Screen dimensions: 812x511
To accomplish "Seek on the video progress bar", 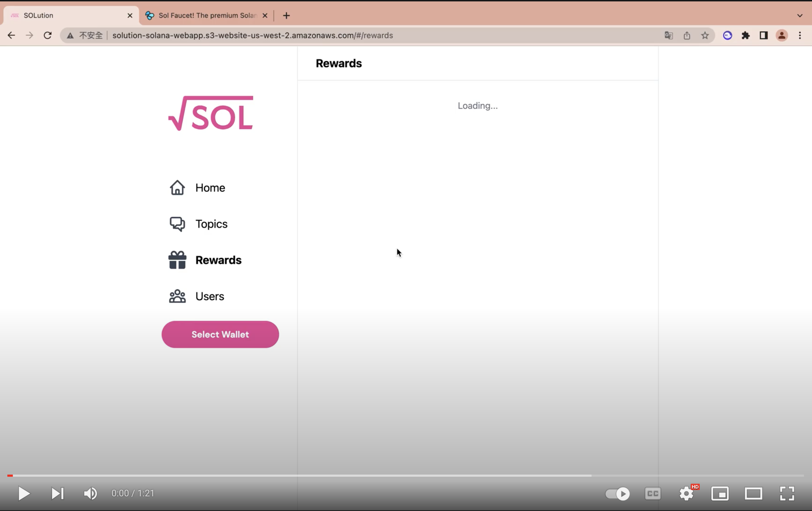I will pyautogui.click(x=406, y=476).
